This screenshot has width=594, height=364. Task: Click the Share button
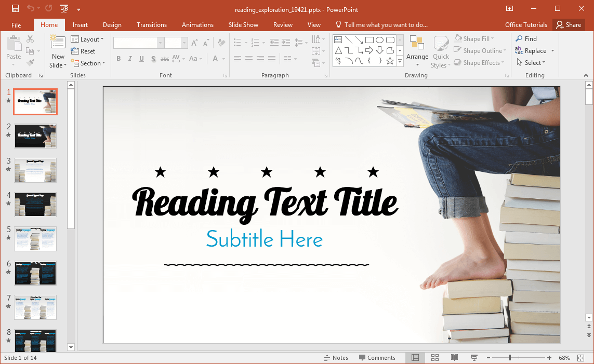click(567, 25)
